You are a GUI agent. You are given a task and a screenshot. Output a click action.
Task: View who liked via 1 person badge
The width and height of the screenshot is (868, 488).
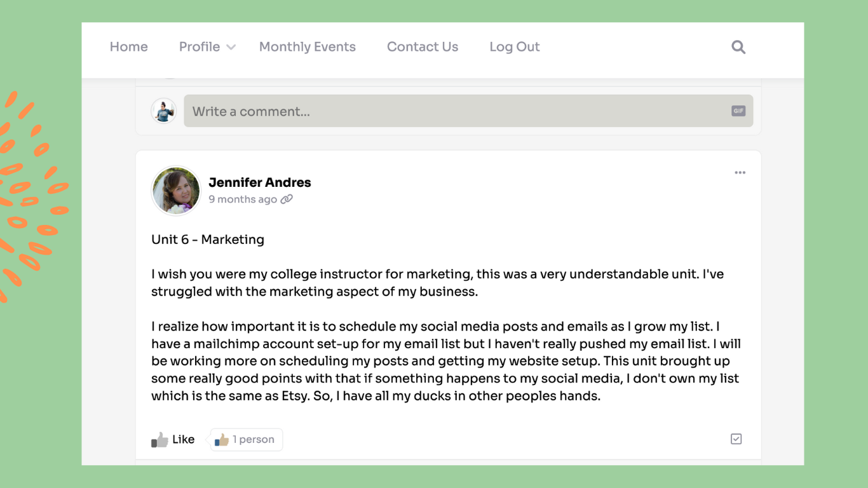[x=247, y=440]
